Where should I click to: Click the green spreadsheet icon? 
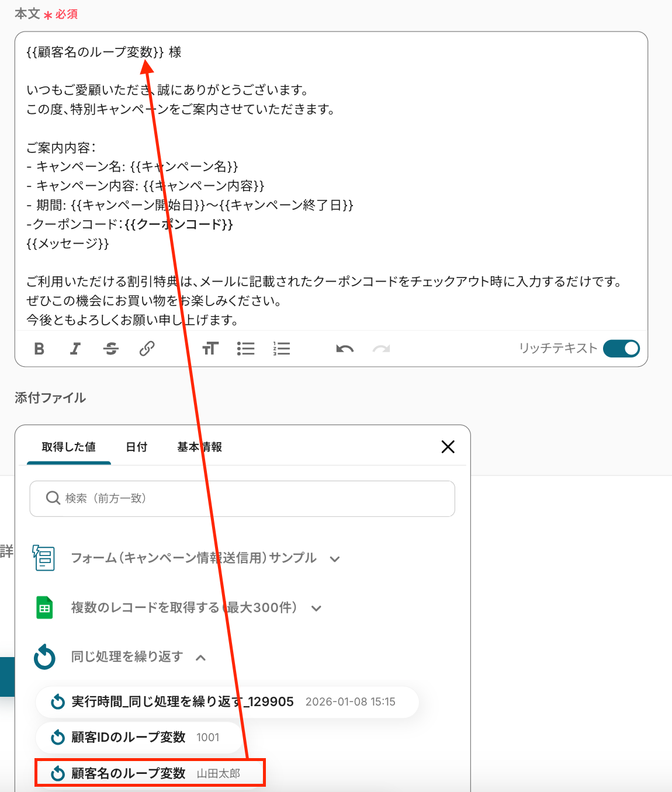click(x=44, y=608)
